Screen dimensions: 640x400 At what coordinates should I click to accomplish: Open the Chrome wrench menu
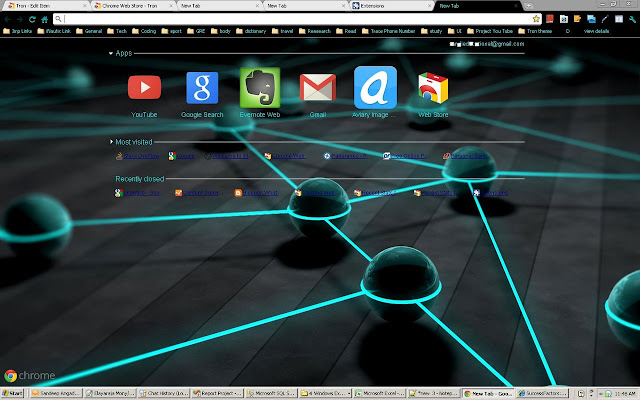click(x=632, y=19)
